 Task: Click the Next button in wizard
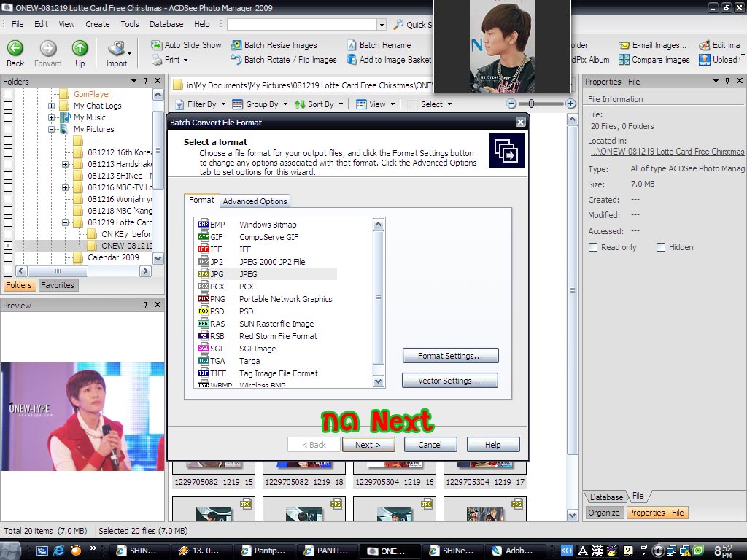[368, 444]
